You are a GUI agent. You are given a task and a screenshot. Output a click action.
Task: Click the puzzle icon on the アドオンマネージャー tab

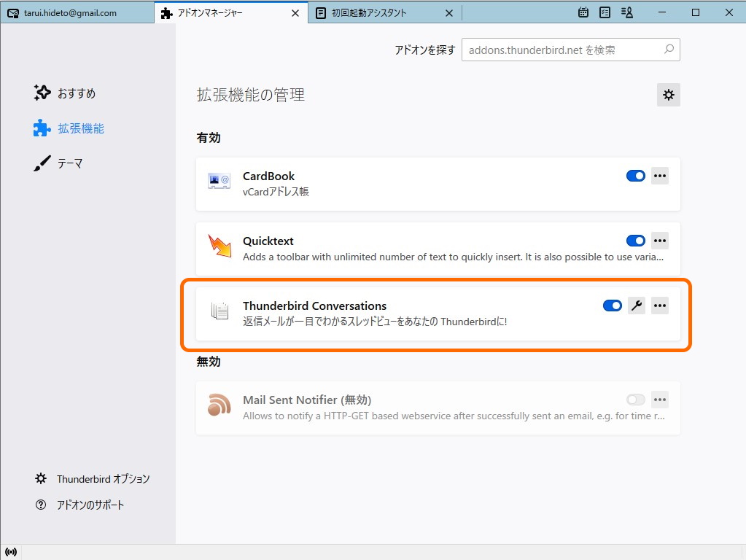166,13
